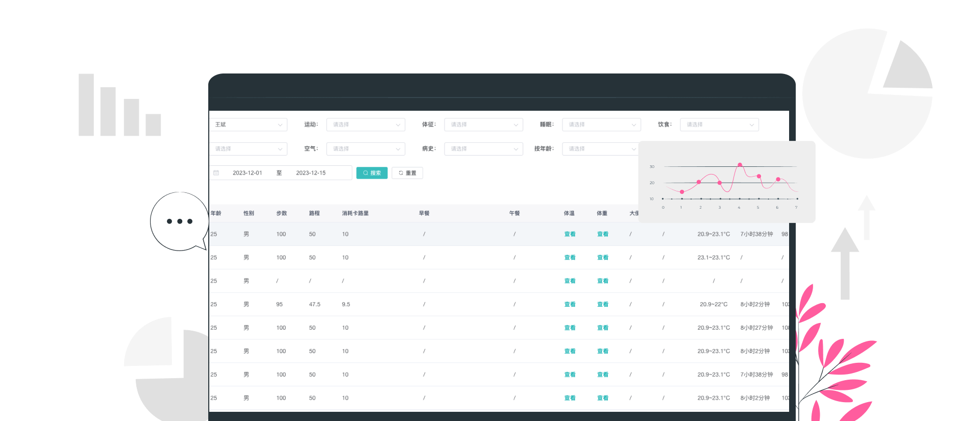Image resolution: width=980 pixels, height=421 pixels.
Task: Click the 步数 column header
Action: pos(281,213)
